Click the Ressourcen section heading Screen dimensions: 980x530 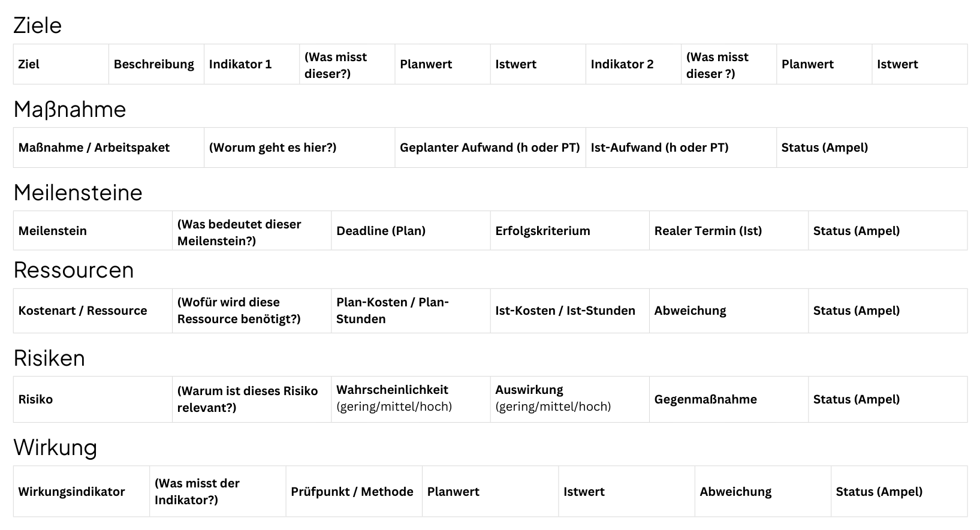[x=74, y=270]
